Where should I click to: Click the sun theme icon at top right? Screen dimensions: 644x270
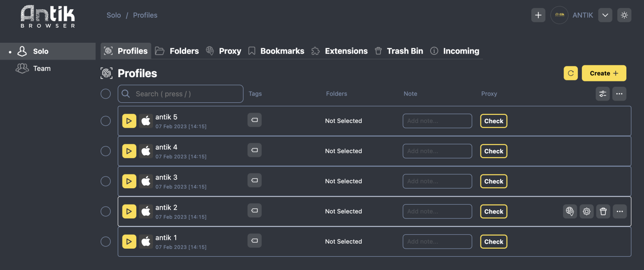[624, 15]
